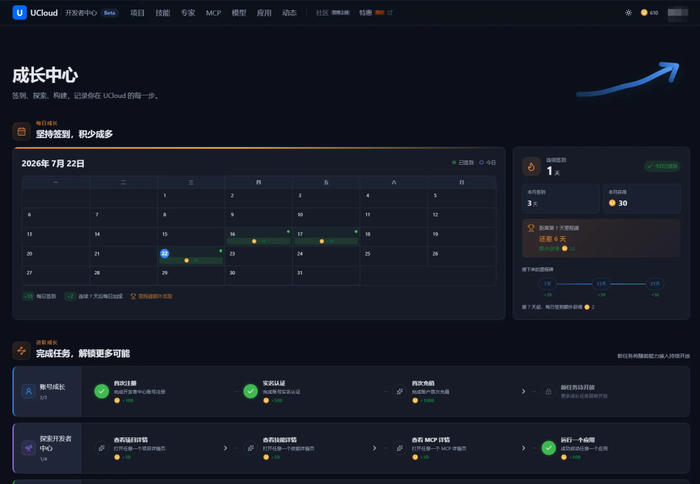Click the status icon for 查看技能详情
This screenshot has height=484, width=700.
pos(250,448)
